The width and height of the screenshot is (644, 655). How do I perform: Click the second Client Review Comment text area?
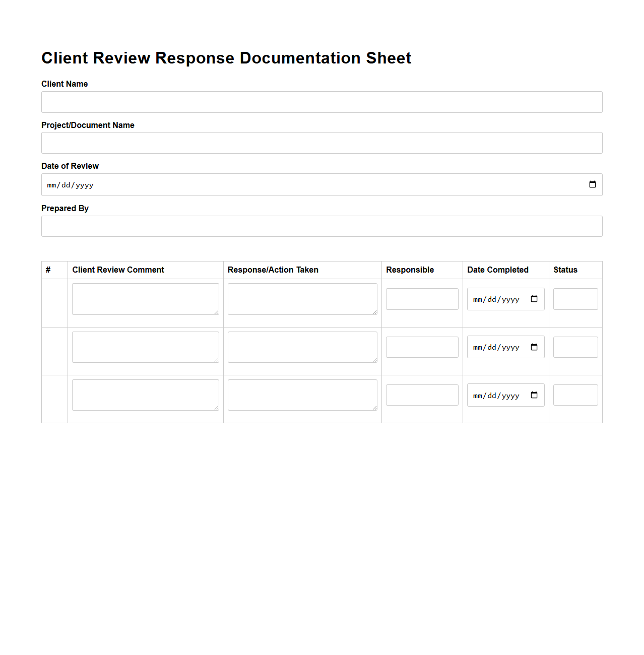[x=145, y=347]
